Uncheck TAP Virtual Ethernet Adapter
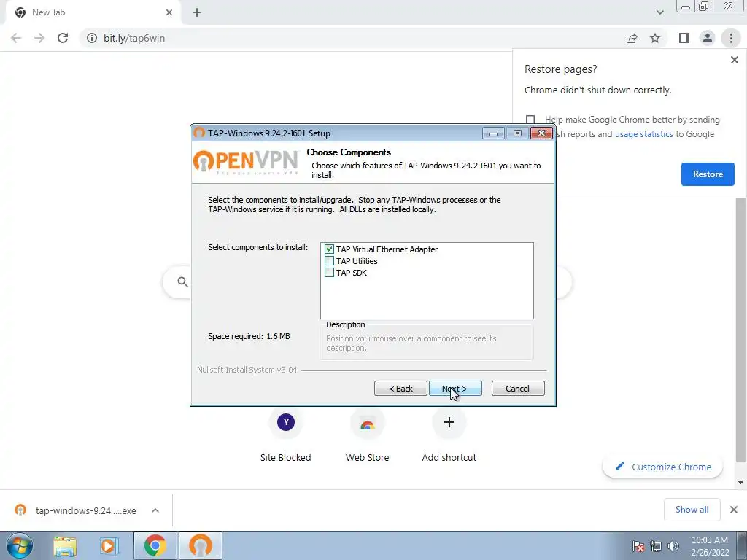Viewport: 747px width, 560px height. (x=329, y=249)
